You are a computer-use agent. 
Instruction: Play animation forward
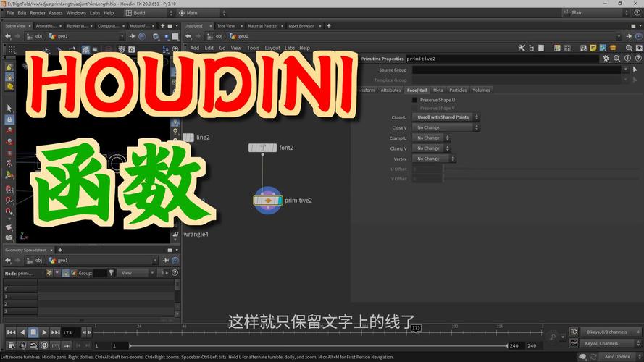point(44,332)
